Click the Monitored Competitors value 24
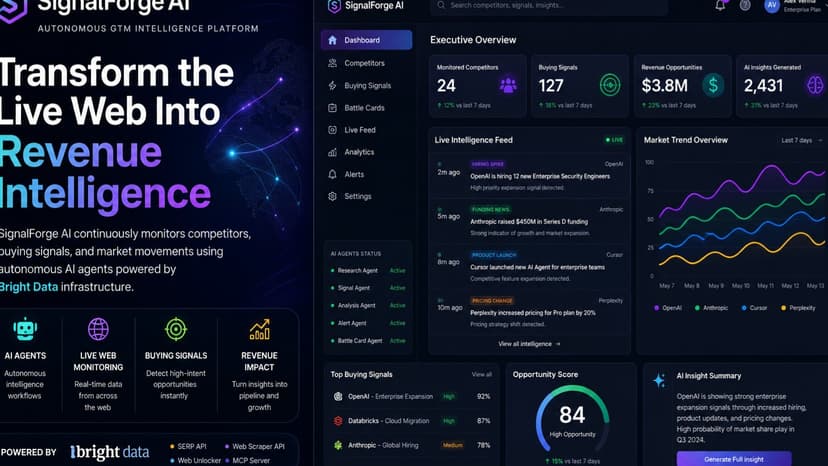Viewport: 828px width, 466px height. pos(446,86)
